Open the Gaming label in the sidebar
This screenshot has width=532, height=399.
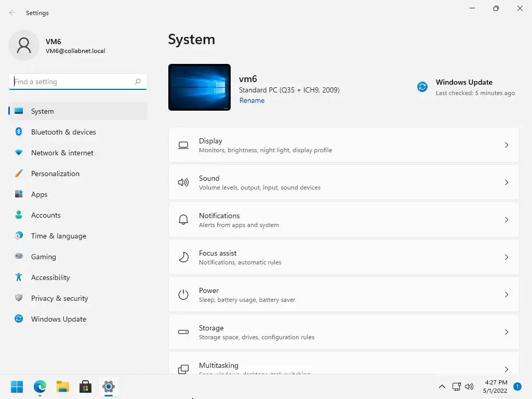coord(44,257)
